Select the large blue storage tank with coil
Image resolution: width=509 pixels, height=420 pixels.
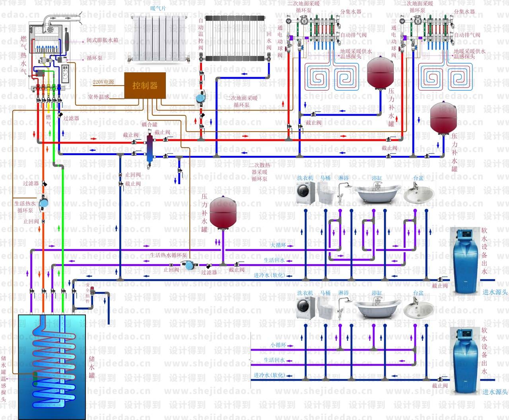click(x=52, y=367)
